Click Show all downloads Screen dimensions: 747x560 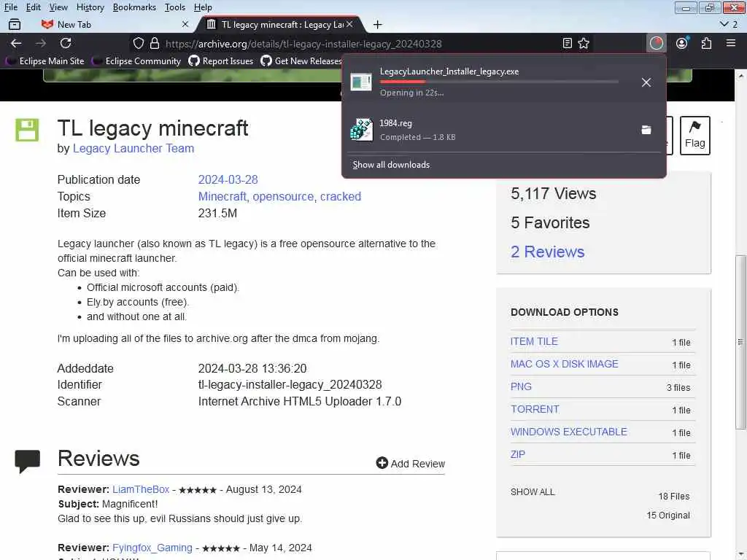pyautogui.click(x=391, y=165)
